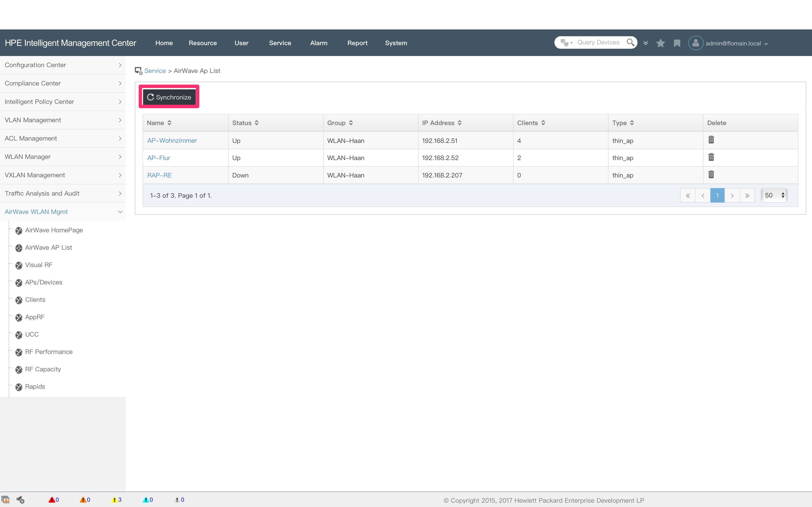Screen dimensions: 812x507
Task: Open RF Performance page
Action: click(49, 352)
